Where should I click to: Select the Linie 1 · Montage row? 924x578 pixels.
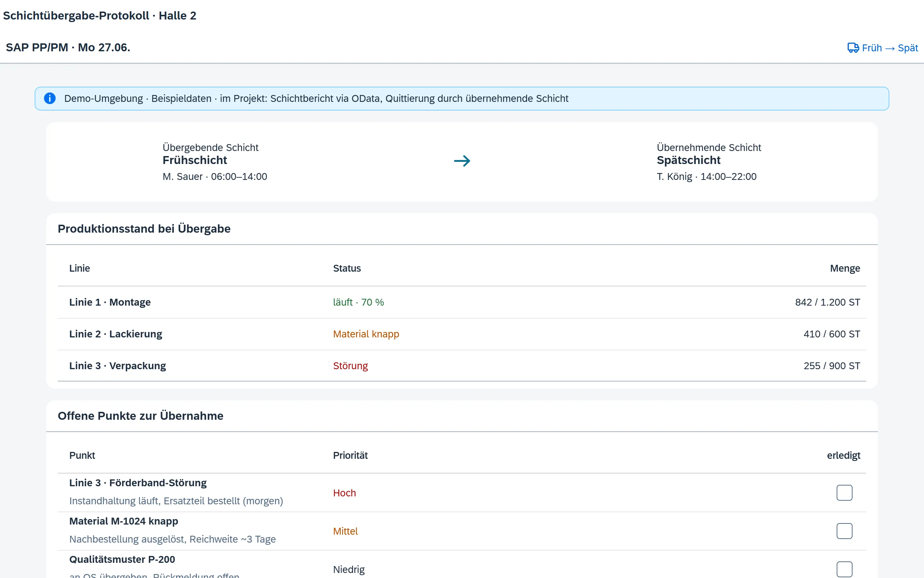(462, 302)
